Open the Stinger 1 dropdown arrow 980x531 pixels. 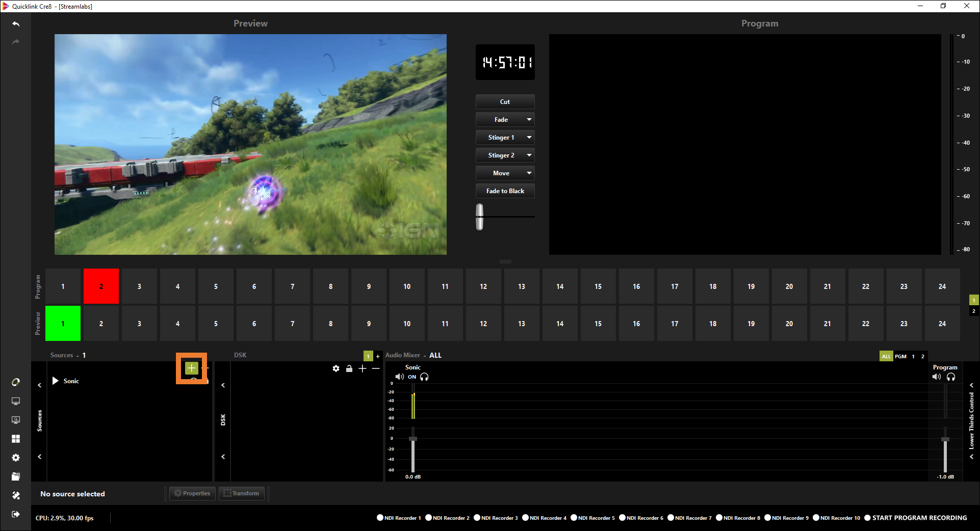(x=529, y=138)
